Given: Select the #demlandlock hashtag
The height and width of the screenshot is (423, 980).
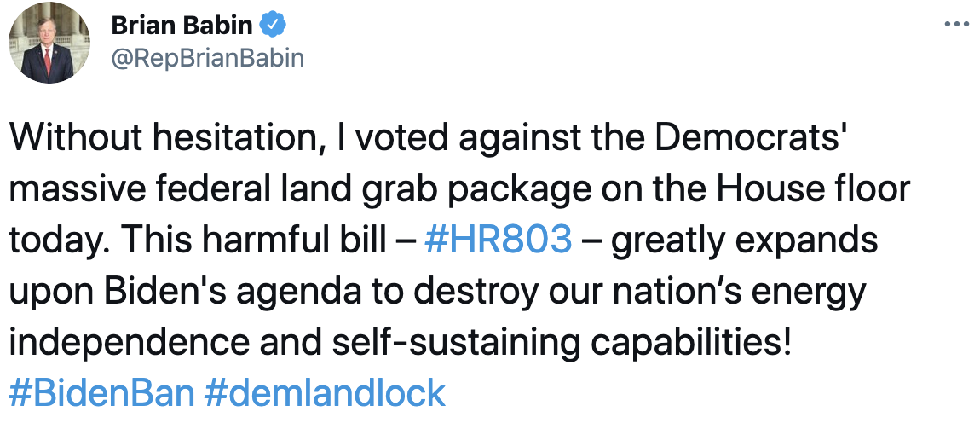Looking at the screenshot, I should (x=326, y=392).
